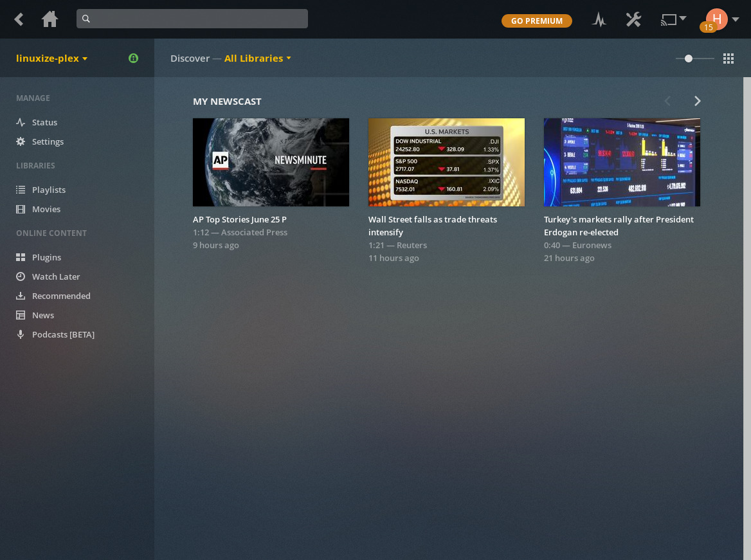Go to previous newscast items arrow
The image size is (751, 560).
pyautogui.click(x=667, y=100)
